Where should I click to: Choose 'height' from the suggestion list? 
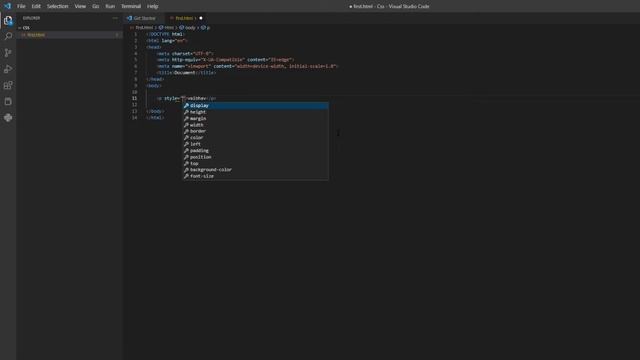pos(256,112)
